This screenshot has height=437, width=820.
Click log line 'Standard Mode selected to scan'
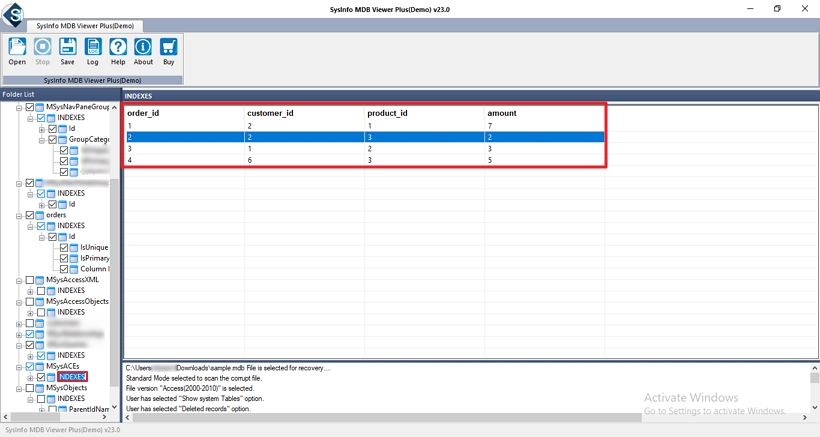click(x=194, y=378)
